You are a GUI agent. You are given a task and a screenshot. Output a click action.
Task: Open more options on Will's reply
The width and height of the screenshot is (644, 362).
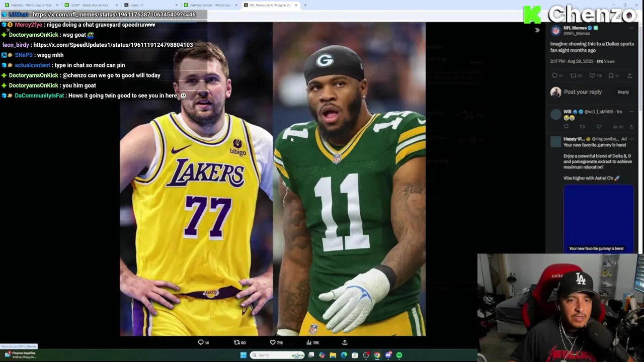[631, 112]
